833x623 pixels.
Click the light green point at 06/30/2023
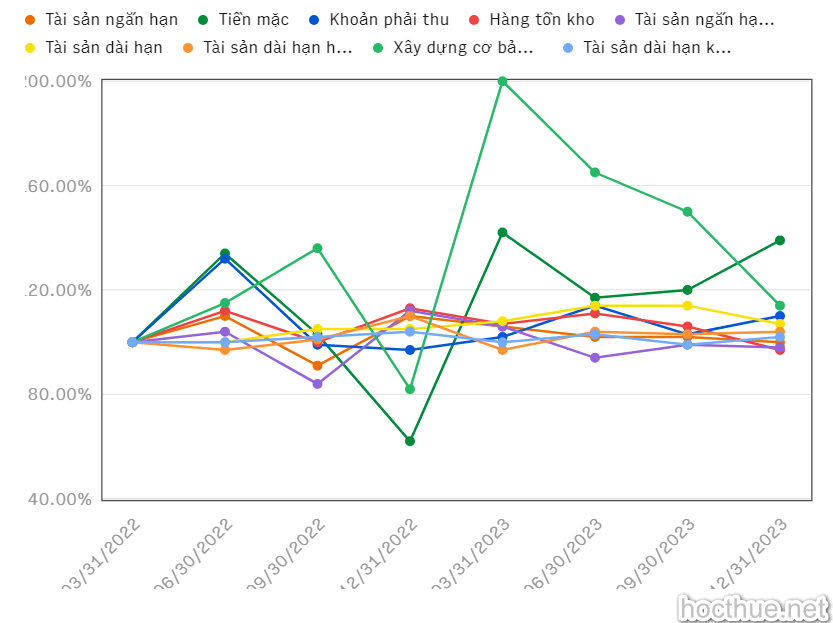pyautogui.click(x=595, y=172)
